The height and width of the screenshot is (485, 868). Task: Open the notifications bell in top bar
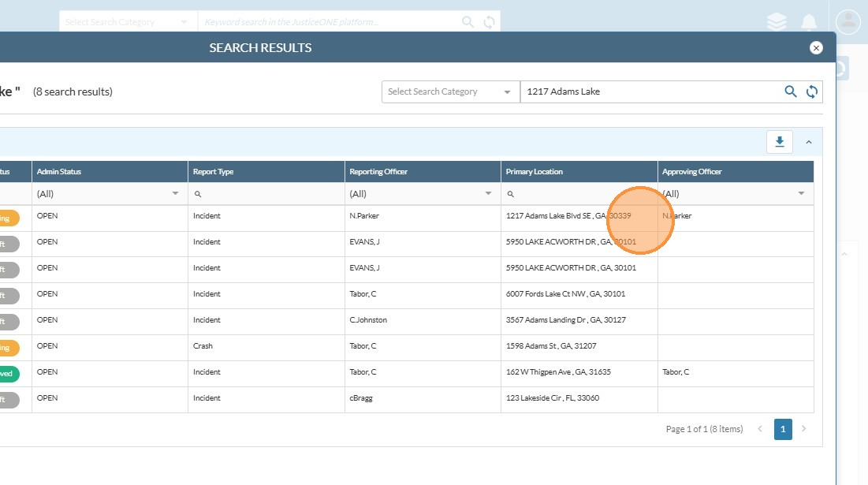809,22
